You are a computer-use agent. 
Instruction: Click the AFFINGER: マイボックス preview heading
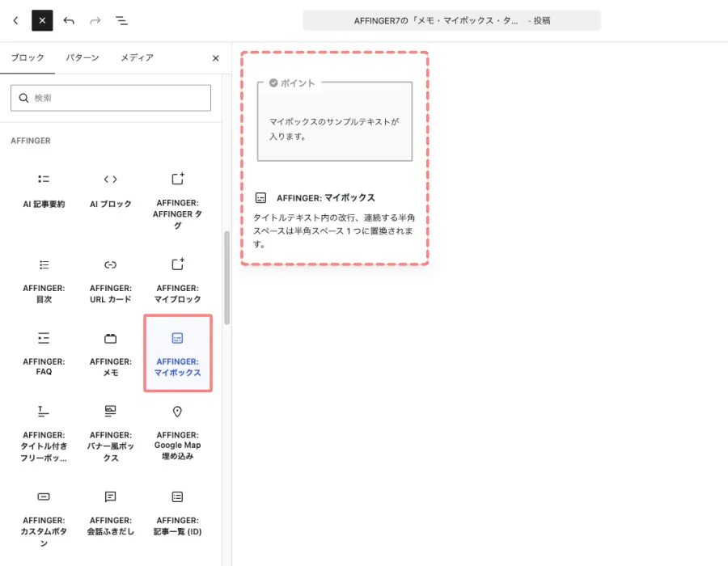pos(325,198)
